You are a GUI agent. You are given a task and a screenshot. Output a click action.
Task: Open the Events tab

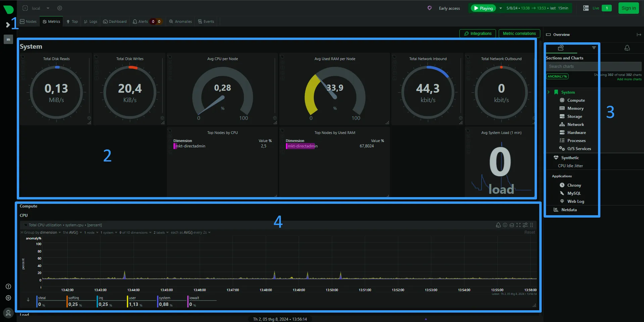tap(206, 21)
